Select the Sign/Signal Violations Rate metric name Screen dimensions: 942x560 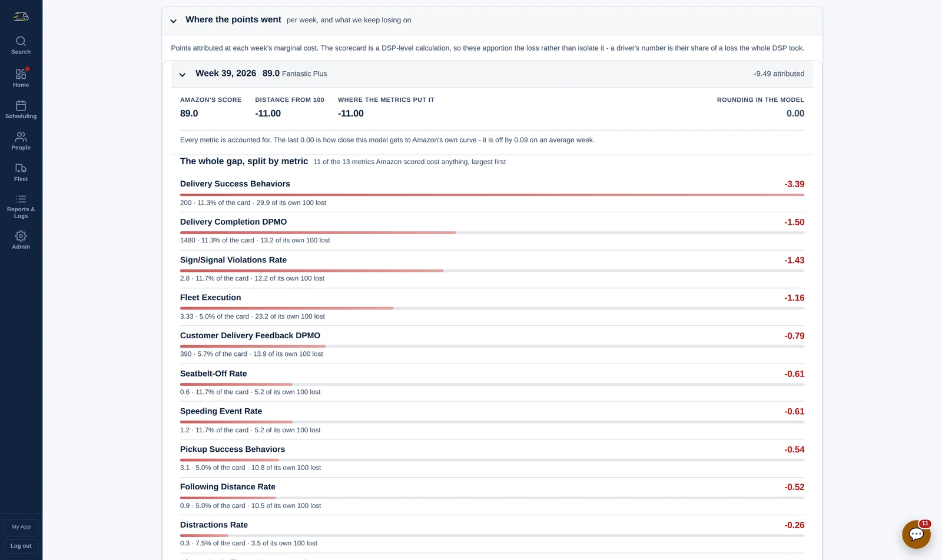coord(233,260)
